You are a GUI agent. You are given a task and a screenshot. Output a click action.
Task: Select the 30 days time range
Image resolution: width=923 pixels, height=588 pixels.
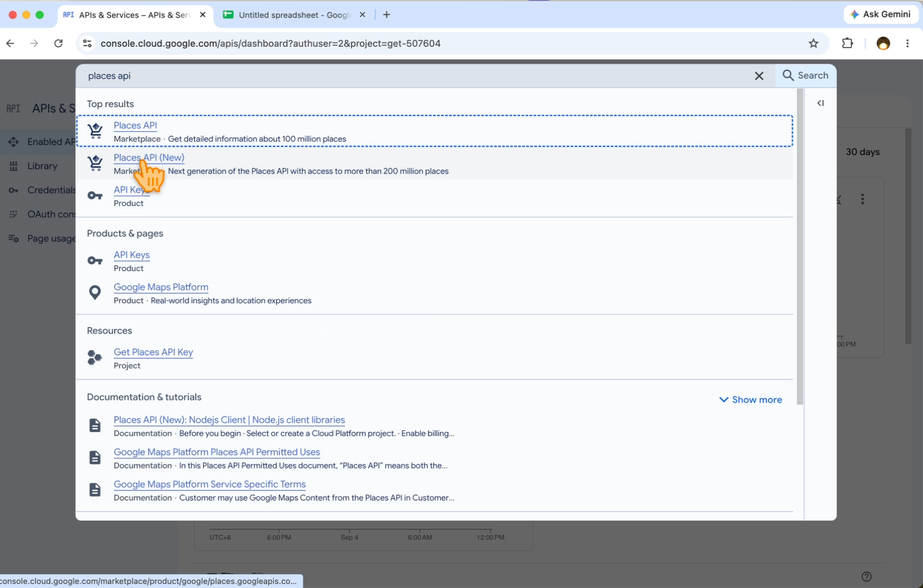click(x=863, y=152)
